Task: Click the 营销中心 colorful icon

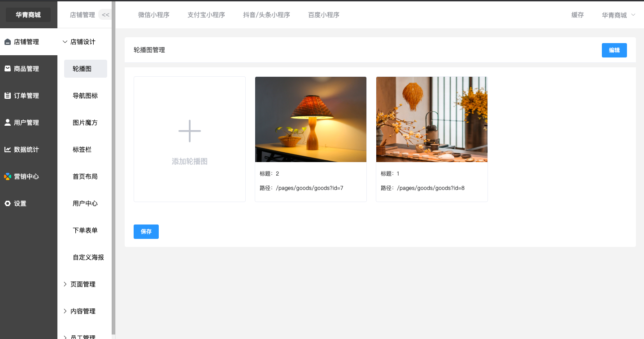Action: point(8,176)
